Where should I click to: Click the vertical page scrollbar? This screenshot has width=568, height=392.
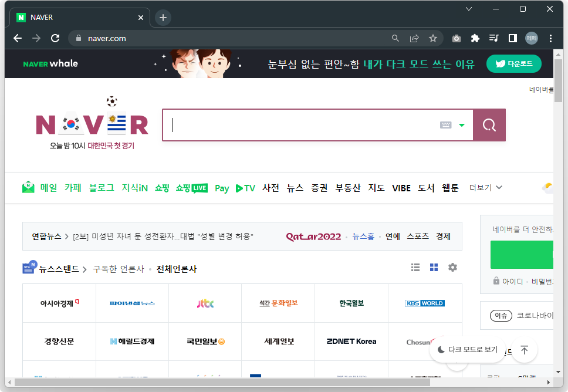coord(558,81)
